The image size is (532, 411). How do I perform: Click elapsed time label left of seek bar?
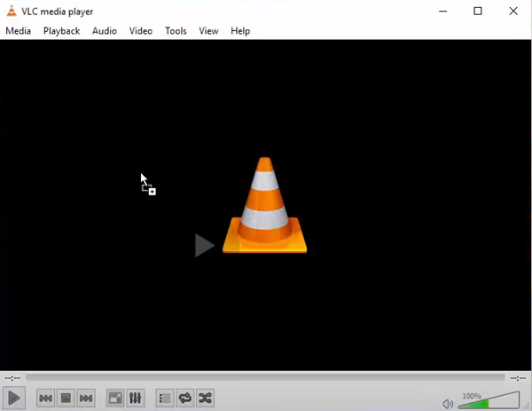pos(12,378)
